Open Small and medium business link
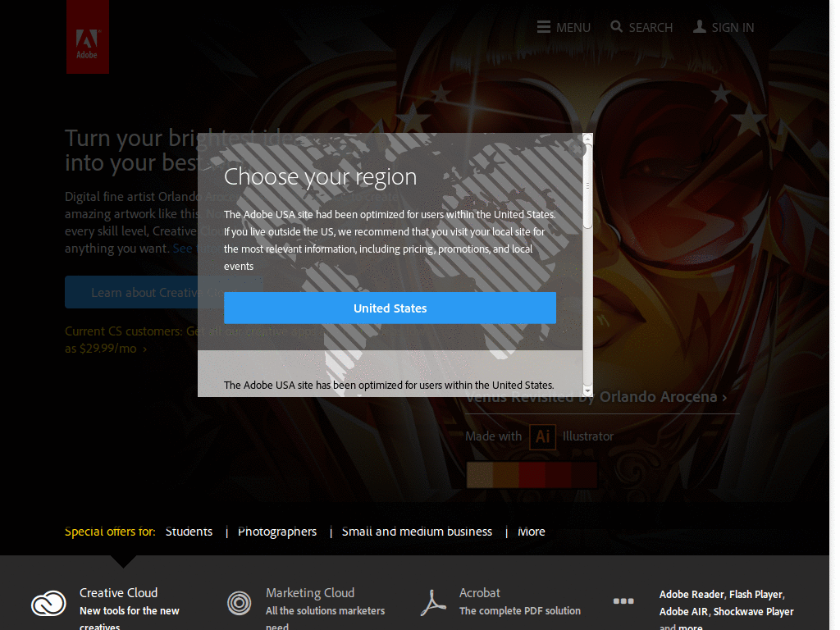Screen dimensions: 840x630 click(x=417, y=532)
